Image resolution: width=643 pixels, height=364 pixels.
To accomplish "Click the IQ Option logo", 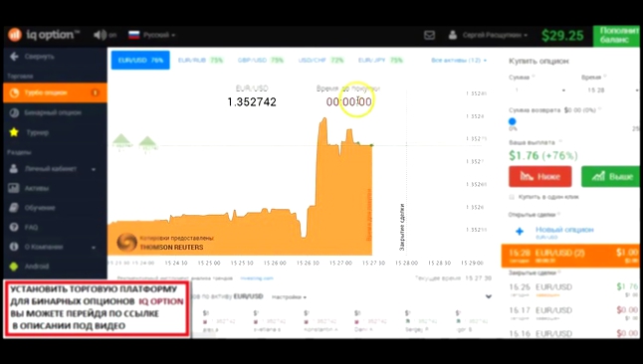I will tap(44, 35).
